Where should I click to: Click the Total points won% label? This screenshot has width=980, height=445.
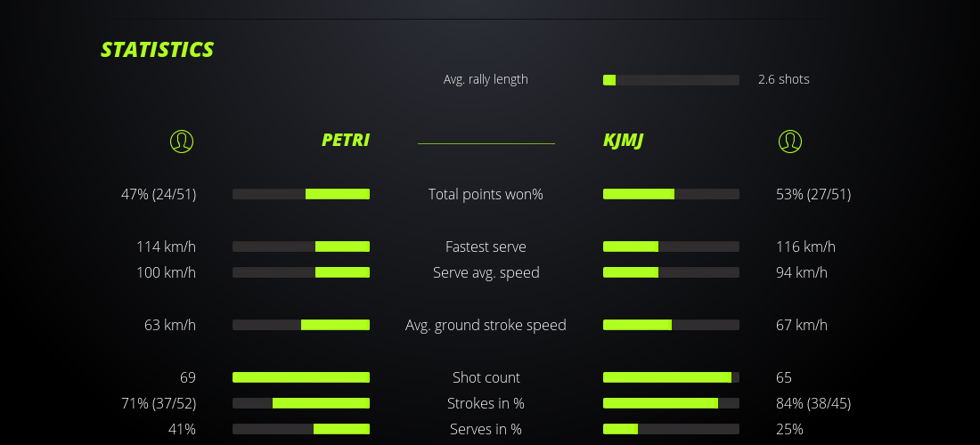486,194
